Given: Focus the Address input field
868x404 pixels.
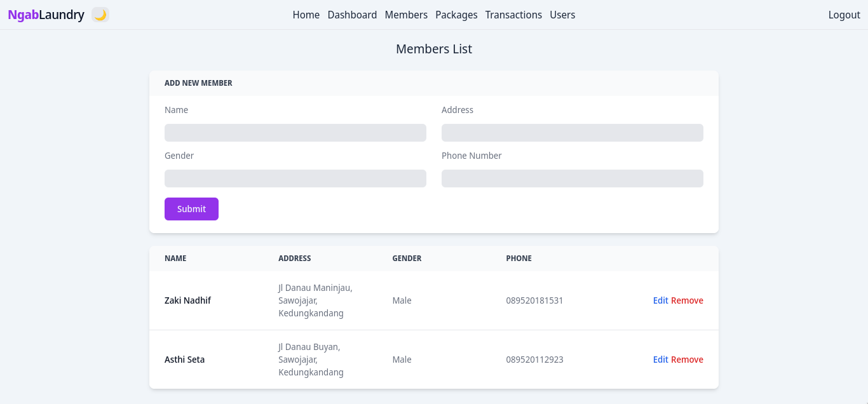Looking at the screenshot, I should point(572,132).
